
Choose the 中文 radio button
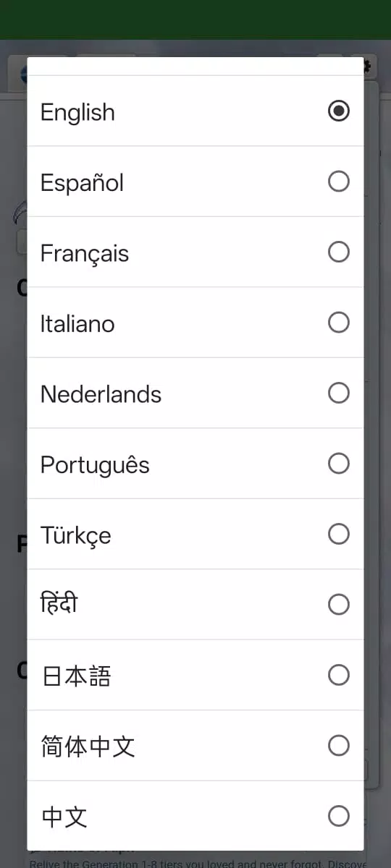pos(339,816)
